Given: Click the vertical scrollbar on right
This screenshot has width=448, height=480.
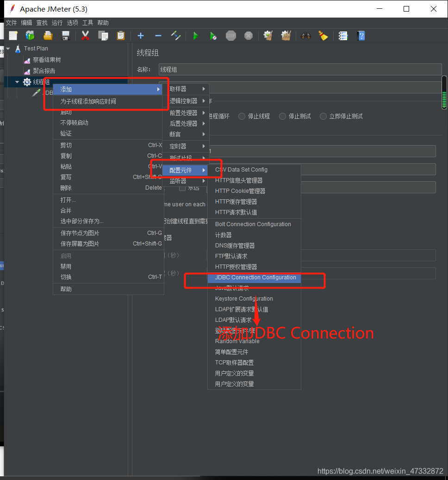Looking at the screenshot, I should 444,92.
